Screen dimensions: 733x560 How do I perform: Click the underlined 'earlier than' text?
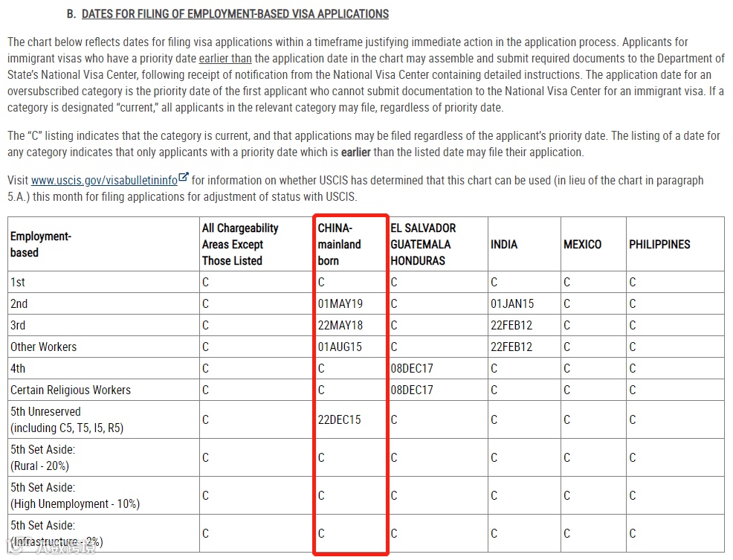(x=225, y=59)
